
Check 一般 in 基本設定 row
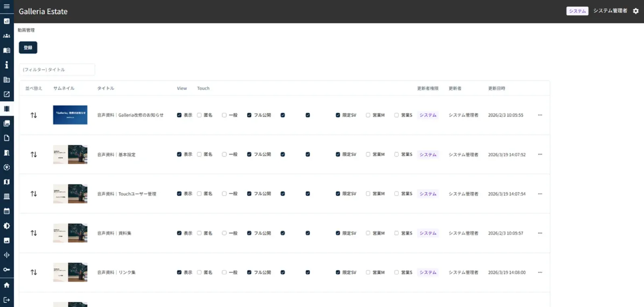224,155
